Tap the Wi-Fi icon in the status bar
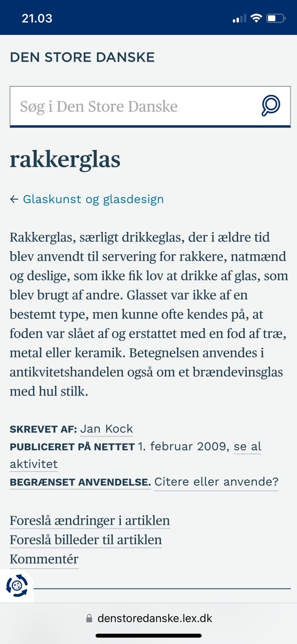This screenshot has height=644, width=297. [x=256, y=17]
